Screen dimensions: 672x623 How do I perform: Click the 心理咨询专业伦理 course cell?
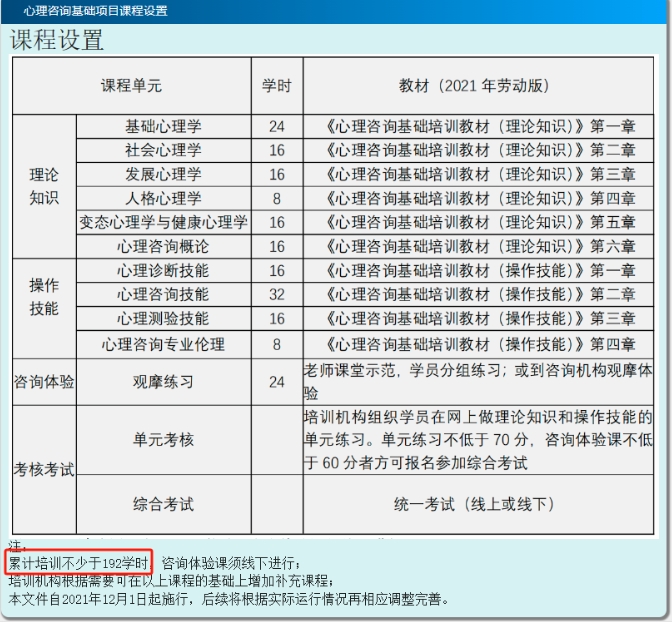click(163, 344)
